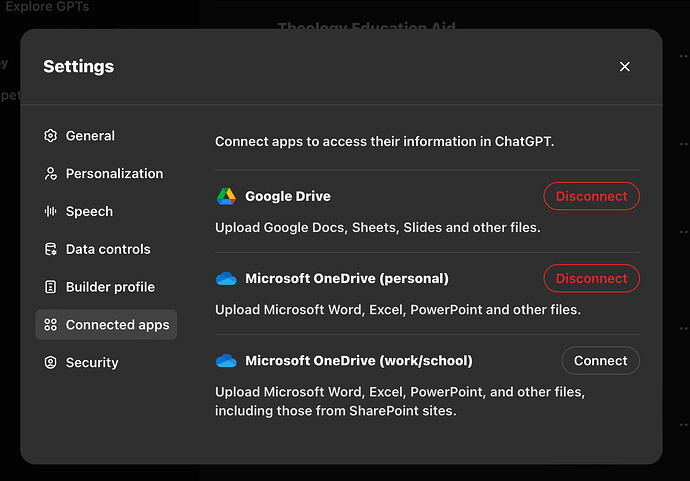Disconnect Microsoft OneDrive (personal)
The height and width of the screenshot is (481, 690).
coord(591,279)
